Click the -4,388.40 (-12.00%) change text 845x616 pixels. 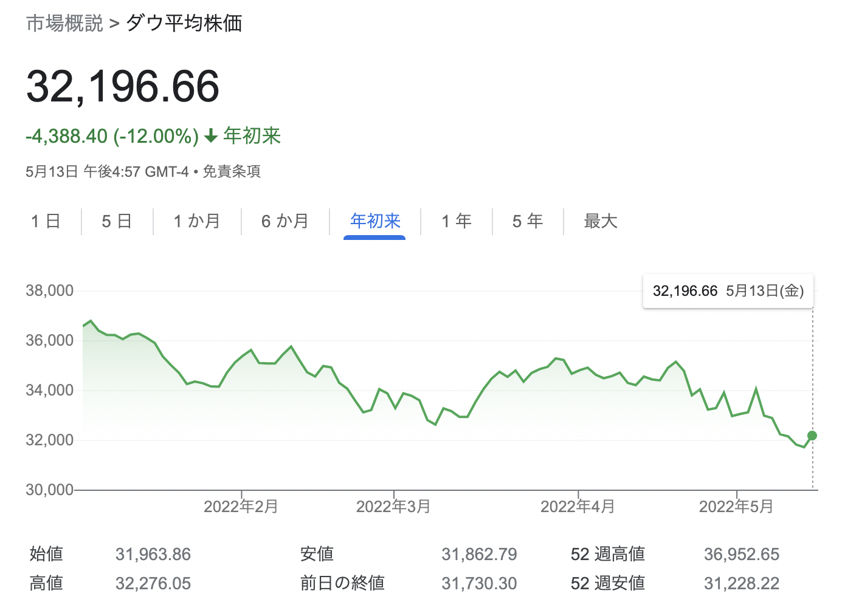(x=112, y=136)
